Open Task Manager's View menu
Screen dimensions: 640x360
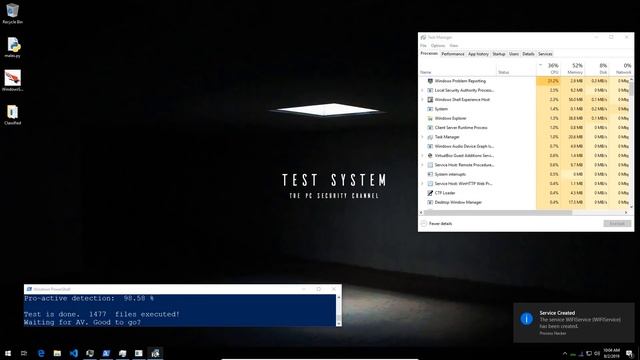click(453, 46)
